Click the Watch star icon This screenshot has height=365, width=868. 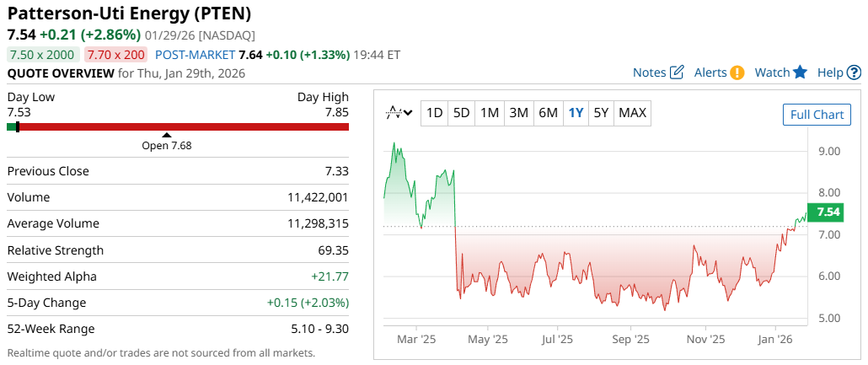801,72
